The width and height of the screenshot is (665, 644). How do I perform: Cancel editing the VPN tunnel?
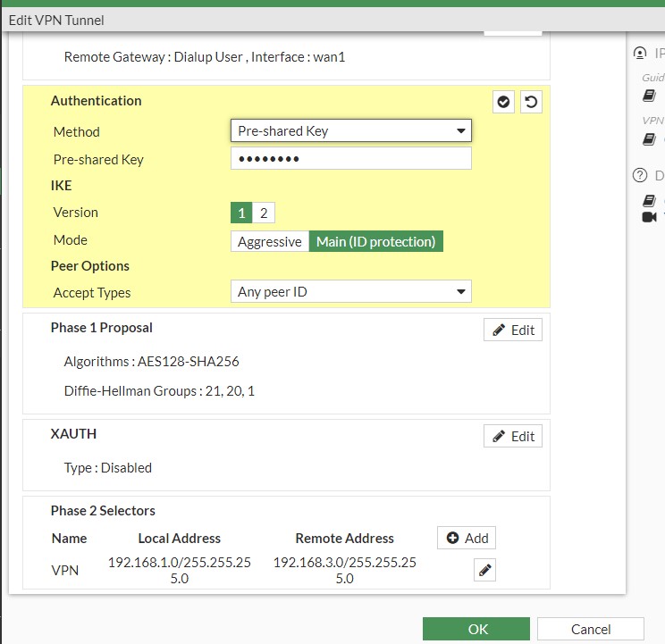coord(590,629)
